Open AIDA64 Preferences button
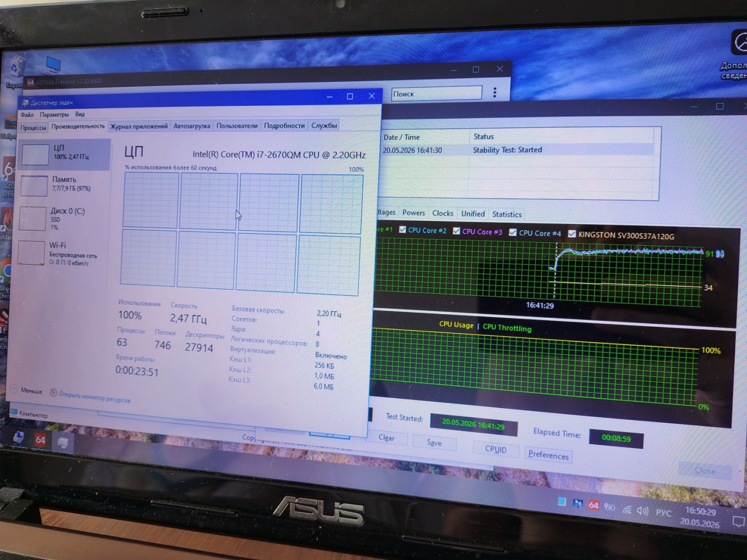The height and width of the screenshot is (560, 747). pos(548,455)
